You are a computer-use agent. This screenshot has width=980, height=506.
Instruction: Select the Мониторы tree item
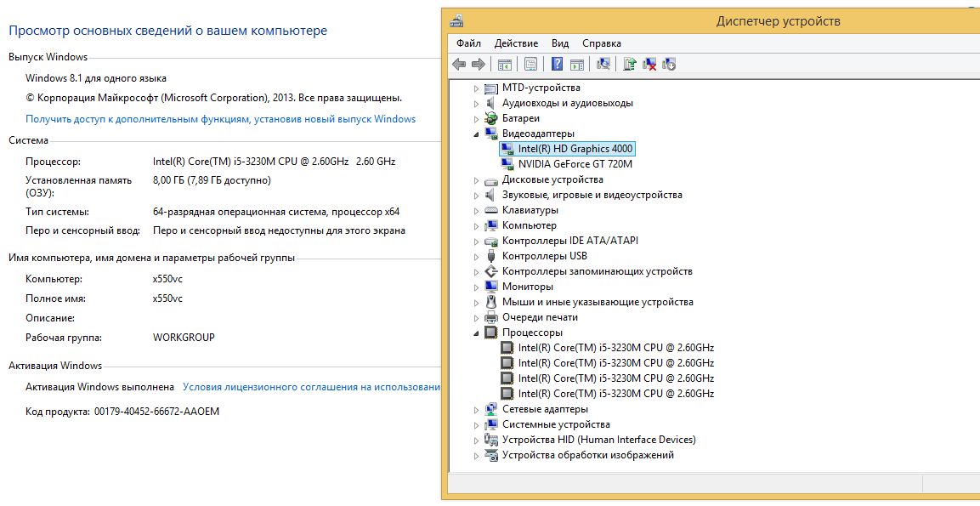click(527, 287)
